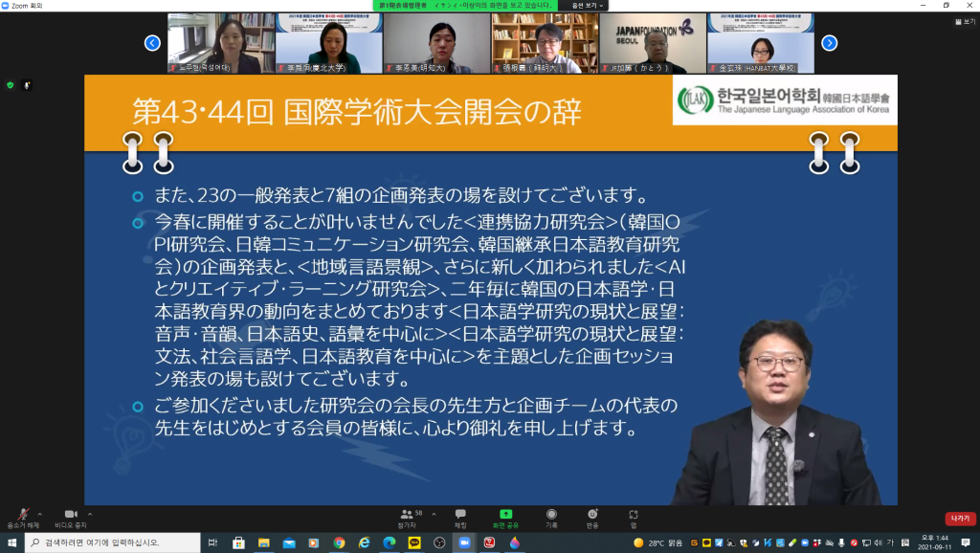Show previous participants with left arrow

152,43
